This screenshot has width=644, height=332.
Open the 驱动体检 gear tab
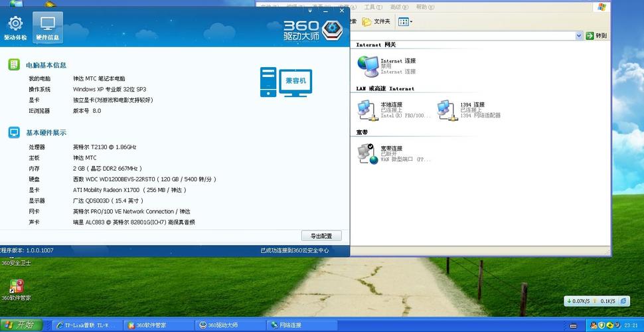click(15, 28)
